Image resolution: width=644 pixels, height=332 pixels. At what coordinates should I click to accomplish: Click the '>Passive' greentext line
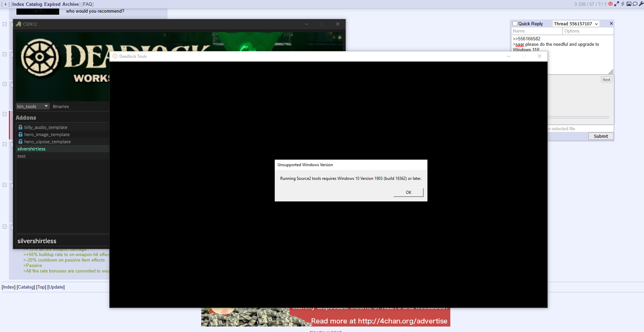pos(33,266)
